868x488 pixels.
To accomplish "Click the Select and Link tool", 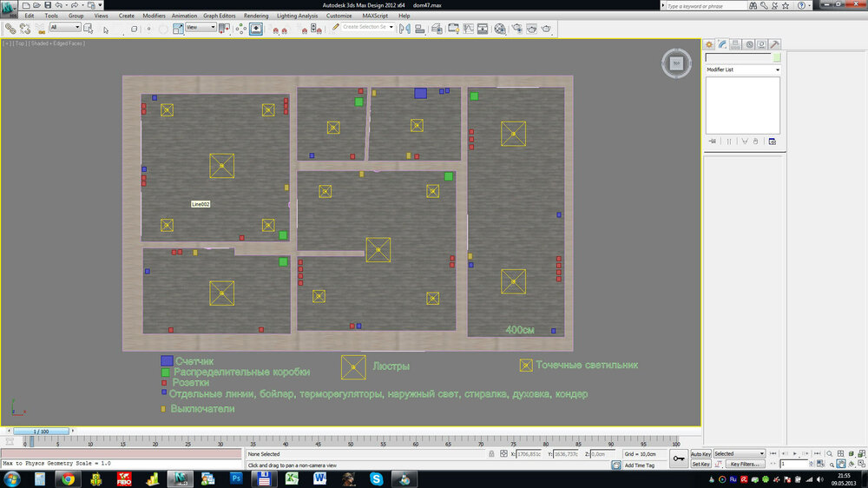I will [10, 28].
